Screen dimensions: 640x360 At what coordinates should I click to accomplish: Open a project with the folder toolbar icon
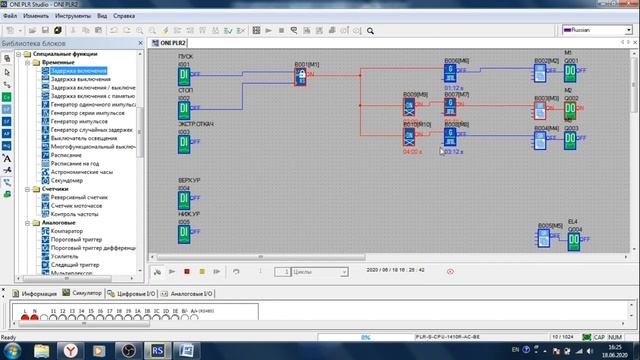click(x=32, y=31)
